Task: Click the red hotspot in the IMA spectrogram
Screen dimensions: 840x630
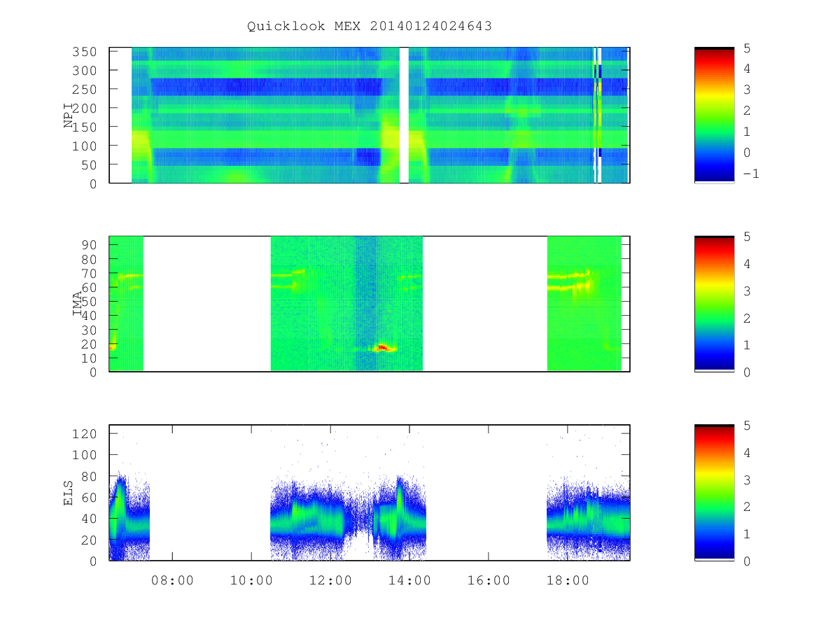Action: point(382,346)
